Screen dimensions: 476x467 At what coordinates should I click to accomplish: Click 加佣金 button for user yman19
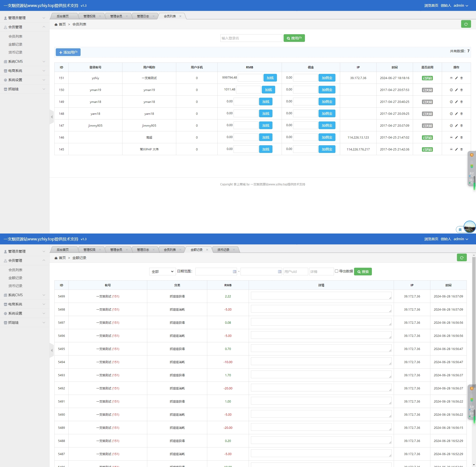327,90
